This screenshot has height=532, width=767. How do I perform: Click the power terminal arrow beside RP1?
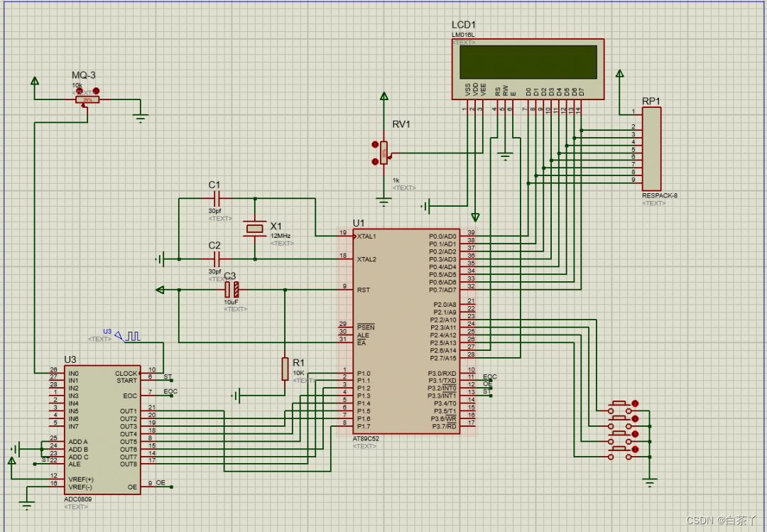point(619,73)
